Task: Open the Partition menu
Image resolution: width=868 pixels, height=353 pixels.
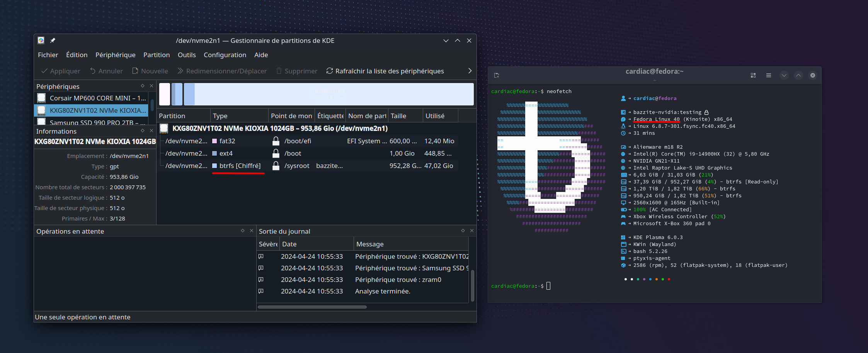Action: pos(156,55)
